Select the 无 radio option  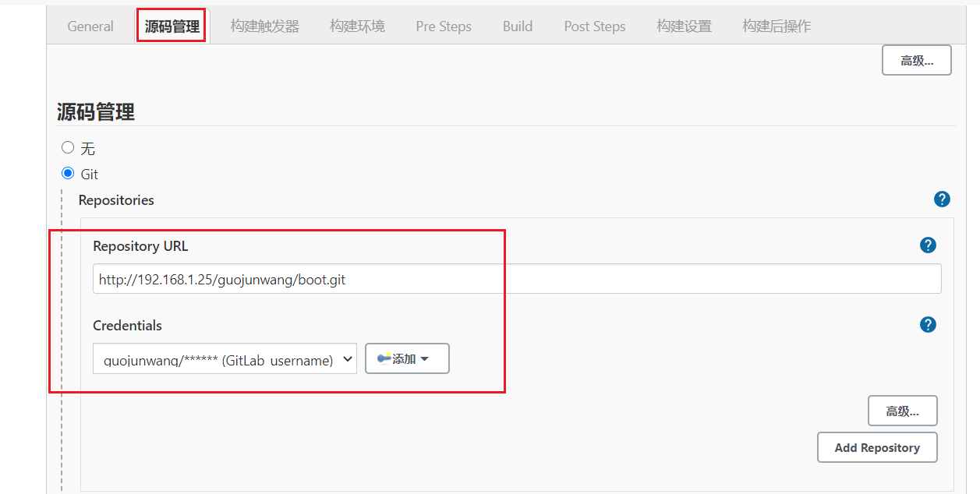coord(68,147)
